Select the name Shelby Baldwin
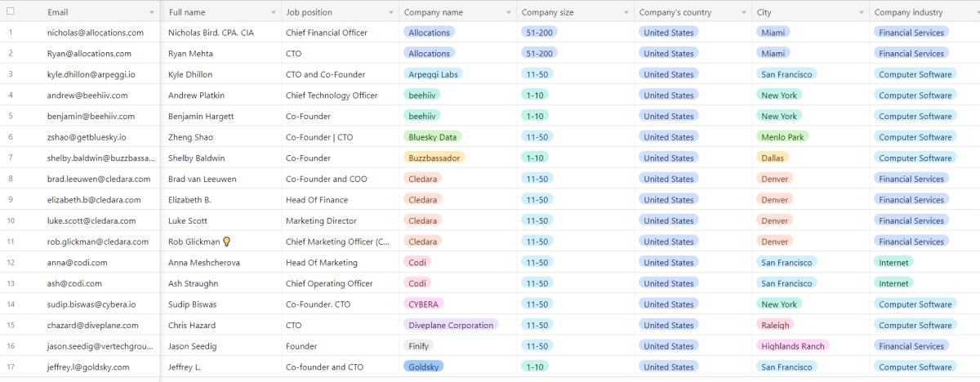This screenshot has height=382, width=980. (196, 158)
